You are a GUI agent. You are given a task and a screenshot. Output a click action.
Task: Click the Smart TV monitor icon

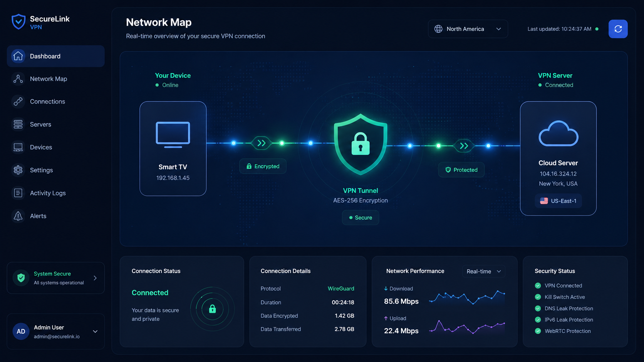coord(173,135)
